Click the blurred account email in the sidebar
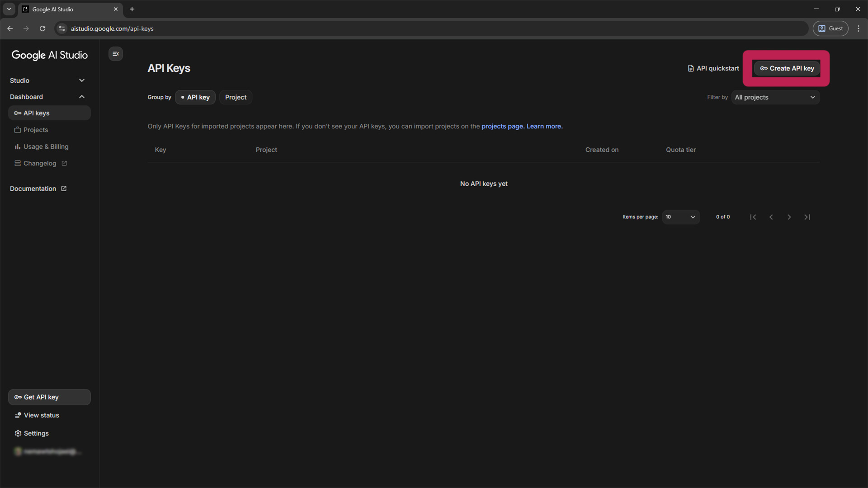 (x=49, y=451)
